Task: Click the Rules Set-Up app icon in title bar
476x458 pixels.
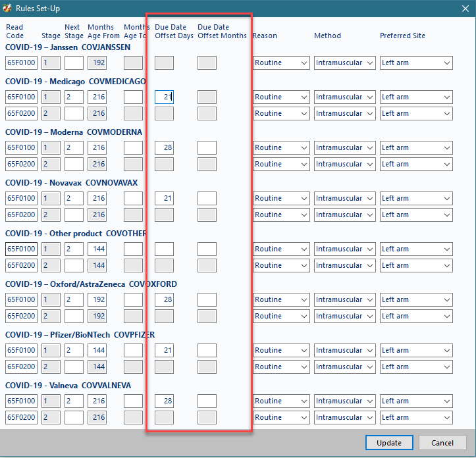Action: pos(7,8)
